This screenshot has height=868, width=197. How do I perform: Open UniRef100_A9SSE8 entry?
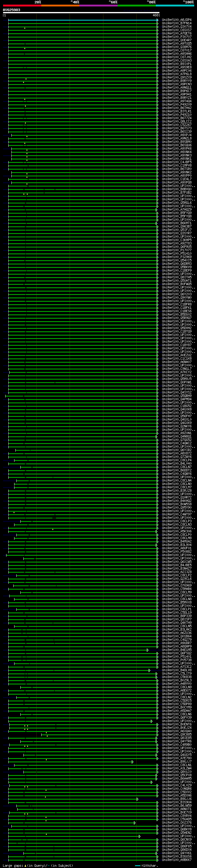(x=176, y=67)
